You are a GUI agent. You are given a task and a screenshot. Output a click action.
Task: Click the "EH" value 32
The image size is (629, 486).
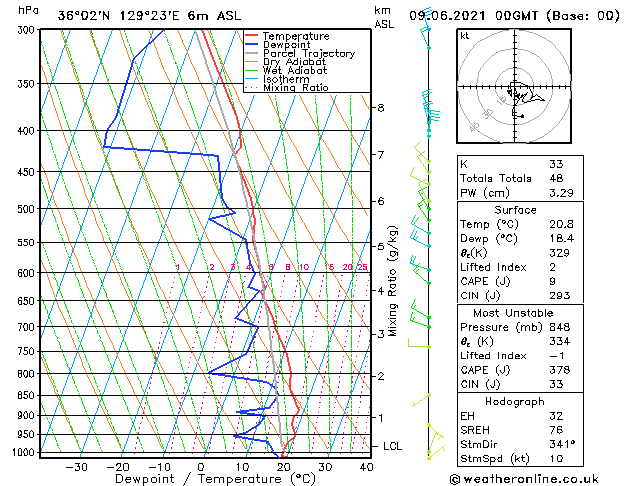[556, 416]
